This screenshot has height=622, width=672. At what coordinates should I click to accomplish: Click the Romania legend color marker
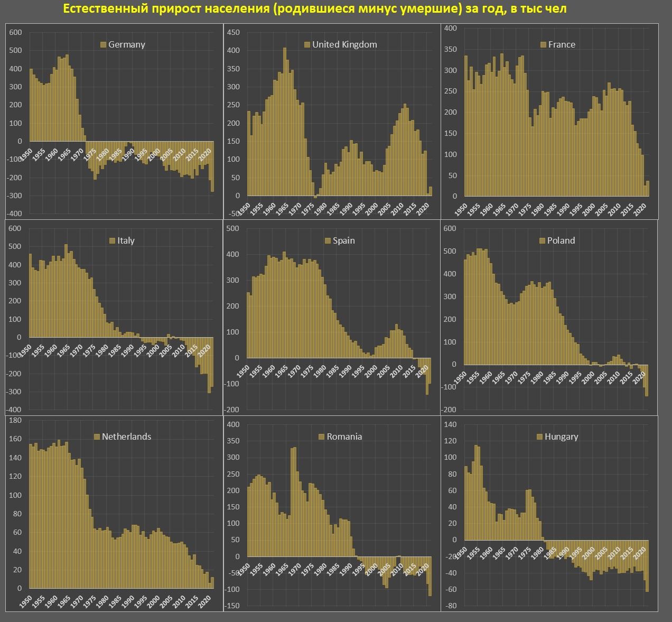pos(321,437)
